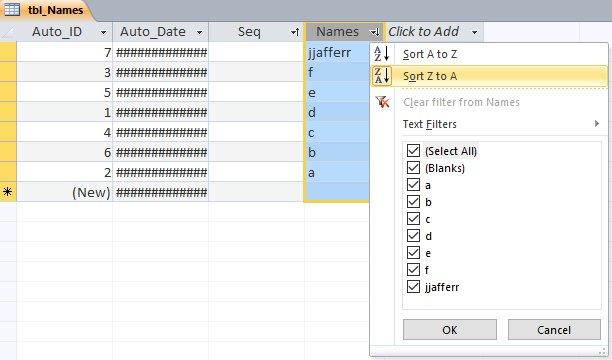
Task: Uncheck the 'f' filter checkbox
Action: click(413, 269)
